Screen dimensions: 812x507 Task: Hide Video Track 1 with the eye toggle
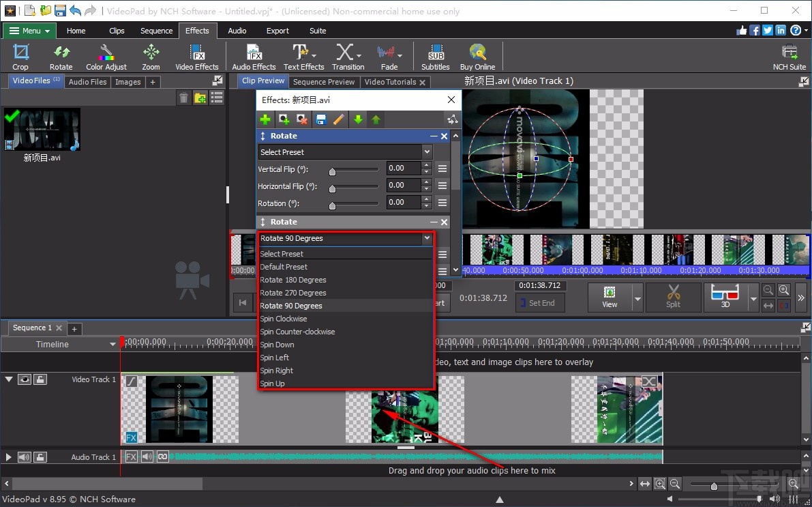25,379
